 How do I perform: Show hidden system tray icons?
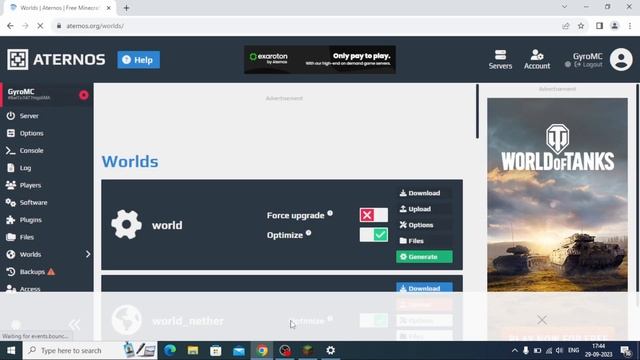click(514, 350)
